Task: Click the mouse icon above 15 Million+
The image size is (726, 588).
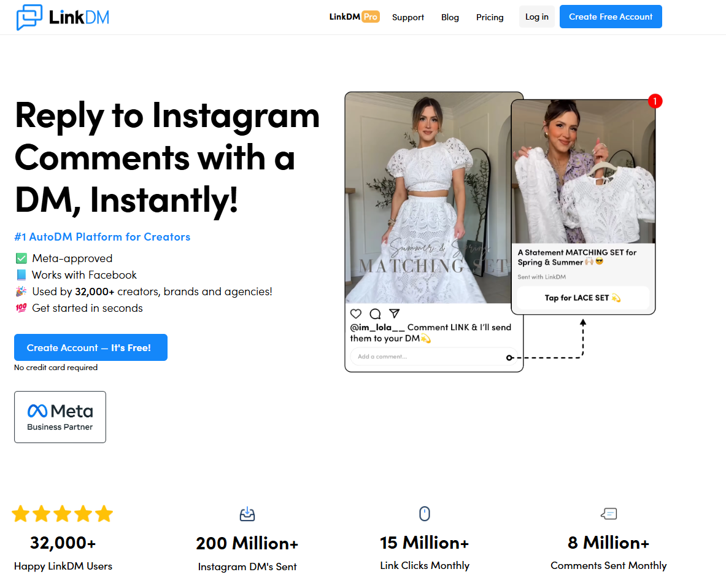Action: click(x=424, y=513)
